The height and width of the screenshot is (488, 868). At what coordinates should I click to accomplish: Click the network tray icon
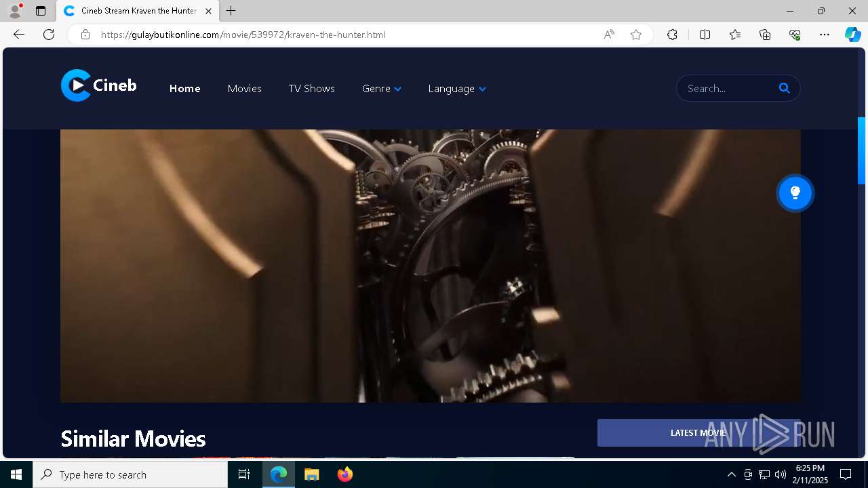coord(764,474)
